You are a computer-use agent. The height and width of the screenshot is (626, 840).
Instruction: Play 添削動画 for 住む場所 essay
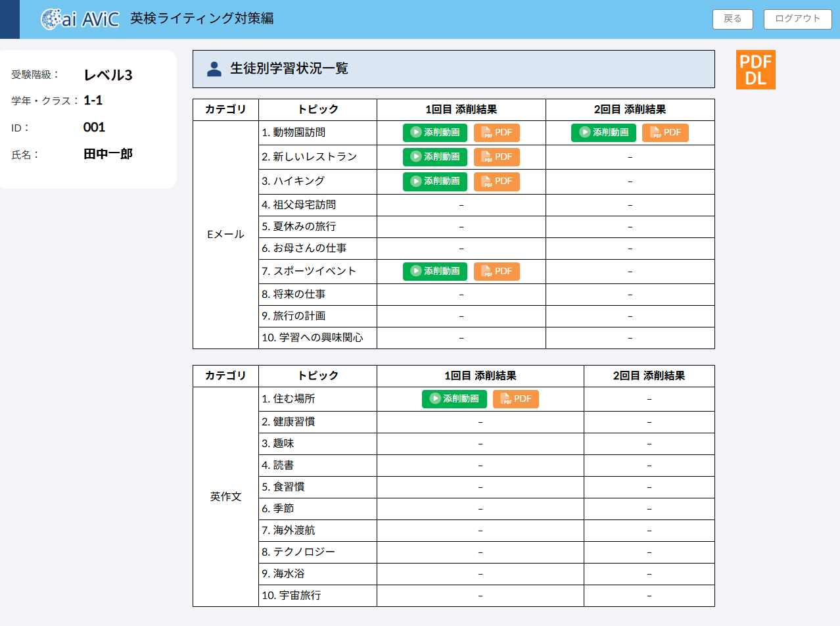[454, 399]
